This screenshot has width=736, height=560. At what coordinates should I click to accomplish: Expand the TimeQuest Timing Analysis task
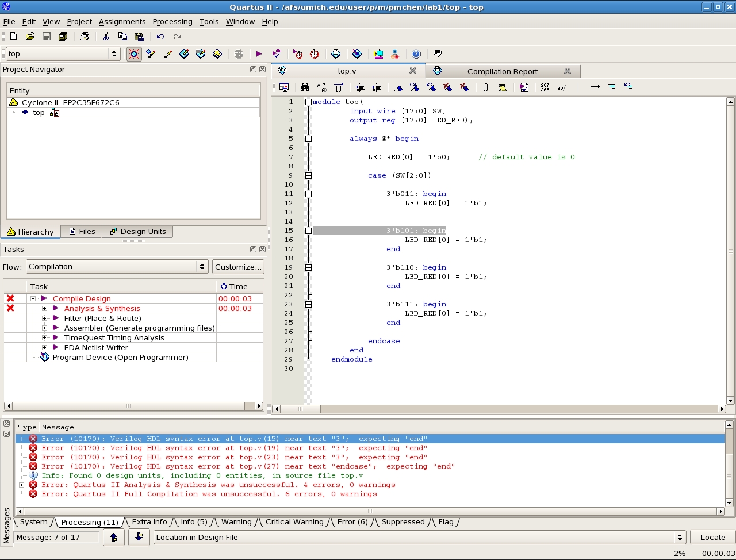(44, 337)
